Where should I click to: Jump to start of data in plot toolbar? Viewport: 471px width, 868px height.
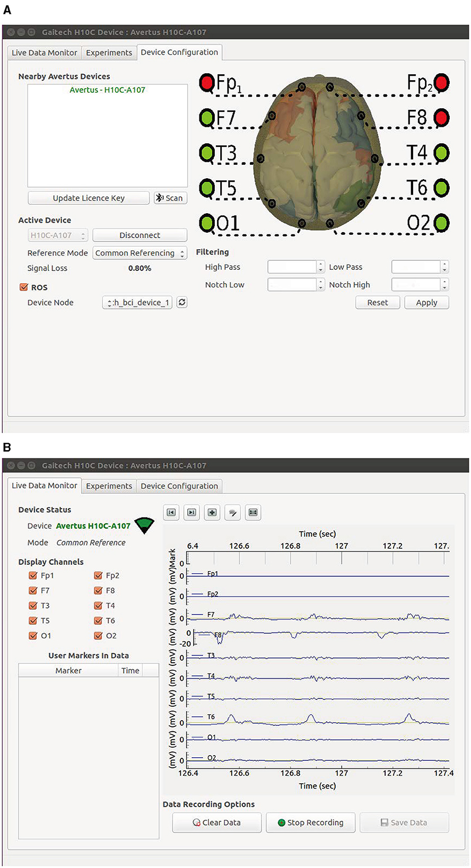[171, 512]
